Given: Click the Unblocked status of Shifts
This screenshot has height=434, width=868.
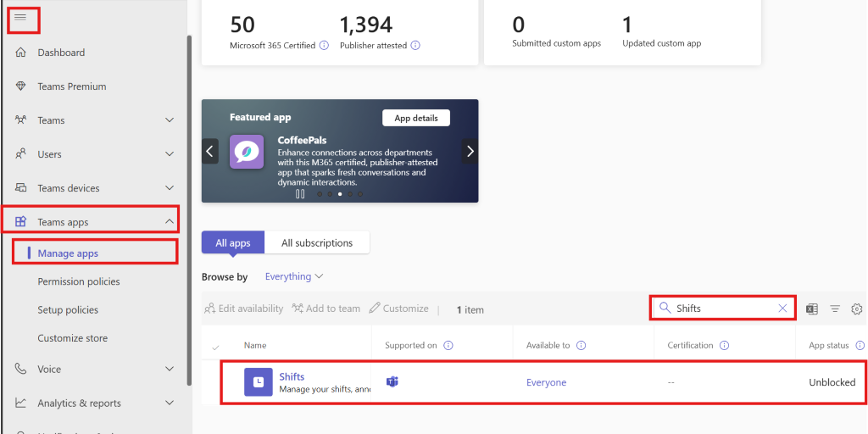Looking at the screenshot, I should (x=832, y=382).
